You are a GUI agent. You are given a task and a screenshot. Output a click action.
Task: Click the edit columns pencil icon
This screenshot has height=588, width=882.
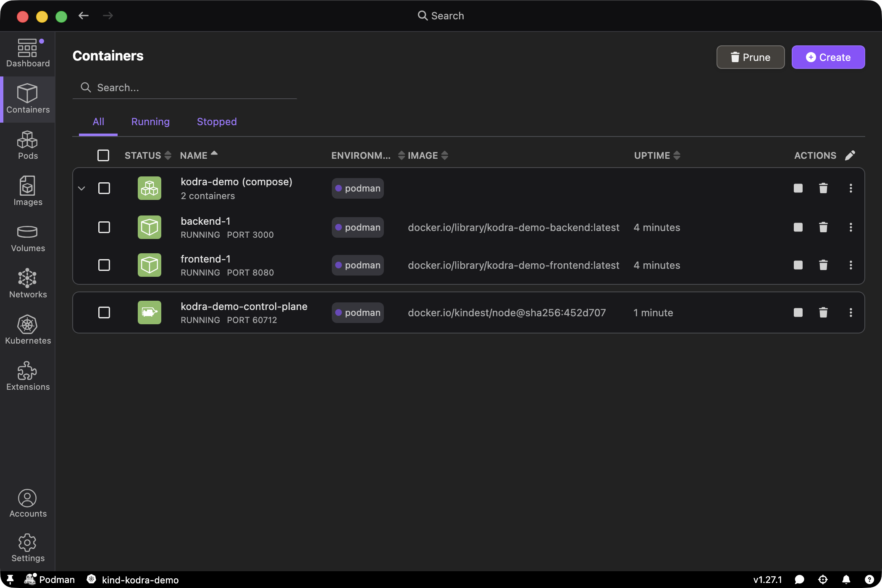point(850,155)
